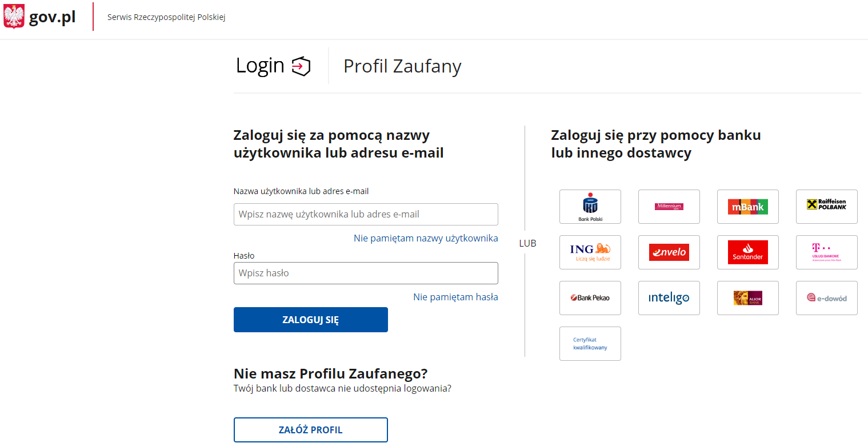The image size is (868, 447).
Task: Focus the Hasło password field
Action: [366, 273]
